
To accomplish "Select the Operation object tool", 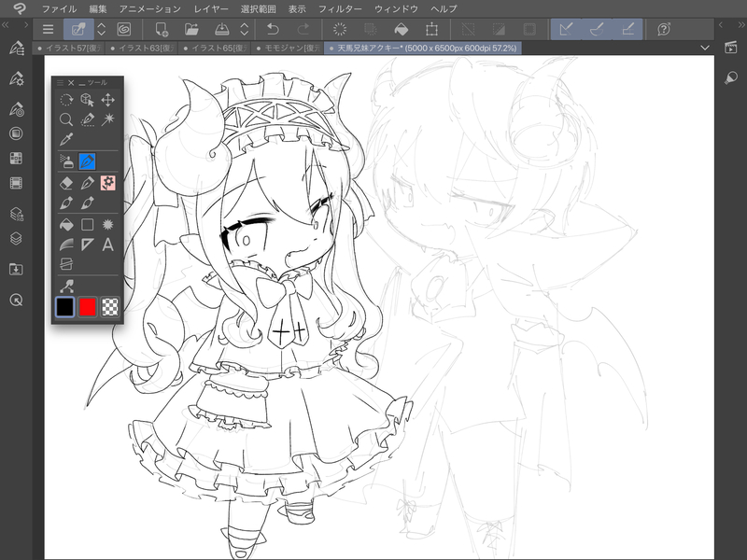I will [x=87, y=100].
